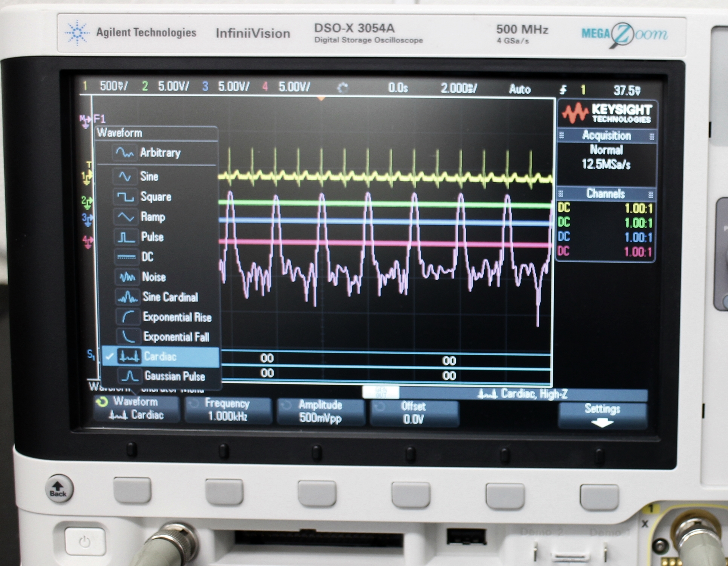The width and height of the screenshot is (728, 566).
Task: Click the green DC 1.00:1 channel row
Action: pos(605,223)
